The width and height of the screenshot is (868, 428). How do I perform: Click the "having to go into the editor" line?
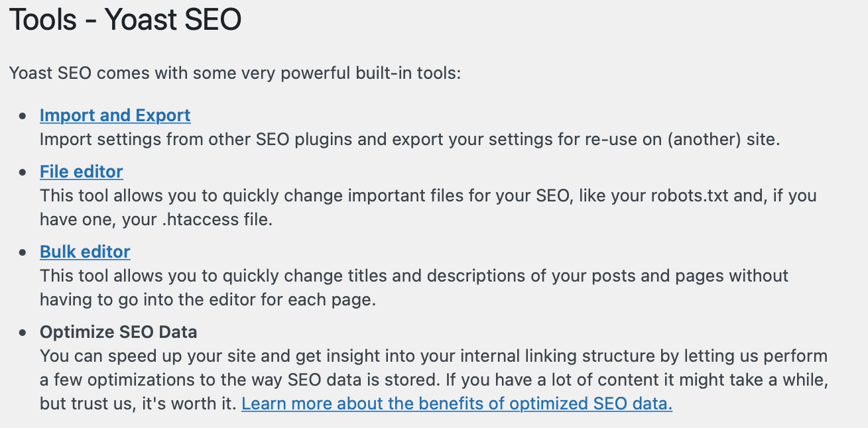click(208, 299)
